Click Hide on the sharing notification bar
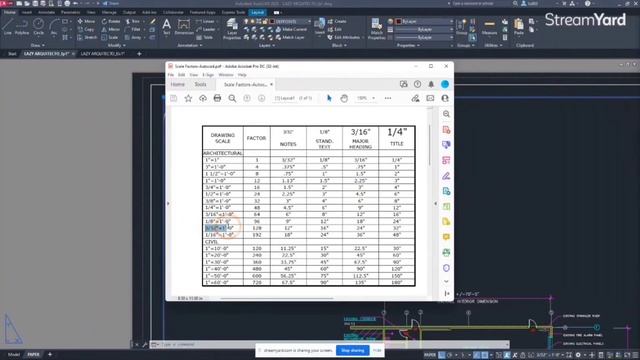This screenshot has width=640, height=360. (x=377, y=350)
